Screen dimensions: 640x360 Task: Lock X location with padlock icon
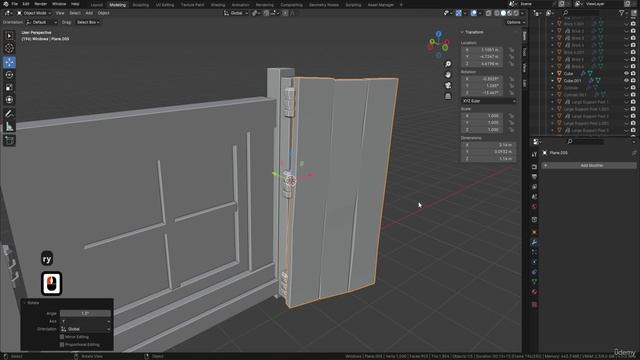point(511,50)
